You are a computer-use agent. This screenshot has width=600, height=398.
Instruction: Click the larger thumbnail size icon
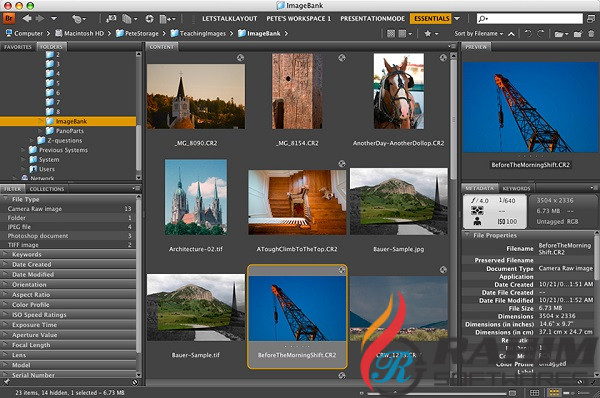coord(512,393)
